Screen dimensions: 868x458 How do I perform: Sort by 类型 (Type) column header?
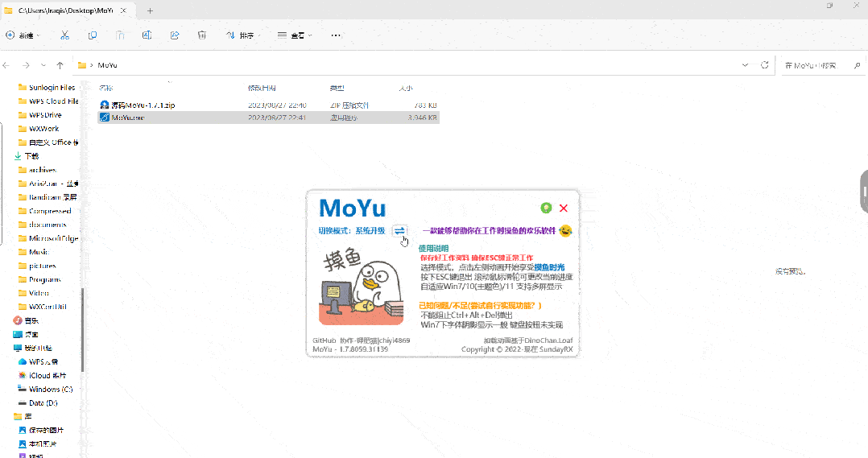click(x=337, y=88)
